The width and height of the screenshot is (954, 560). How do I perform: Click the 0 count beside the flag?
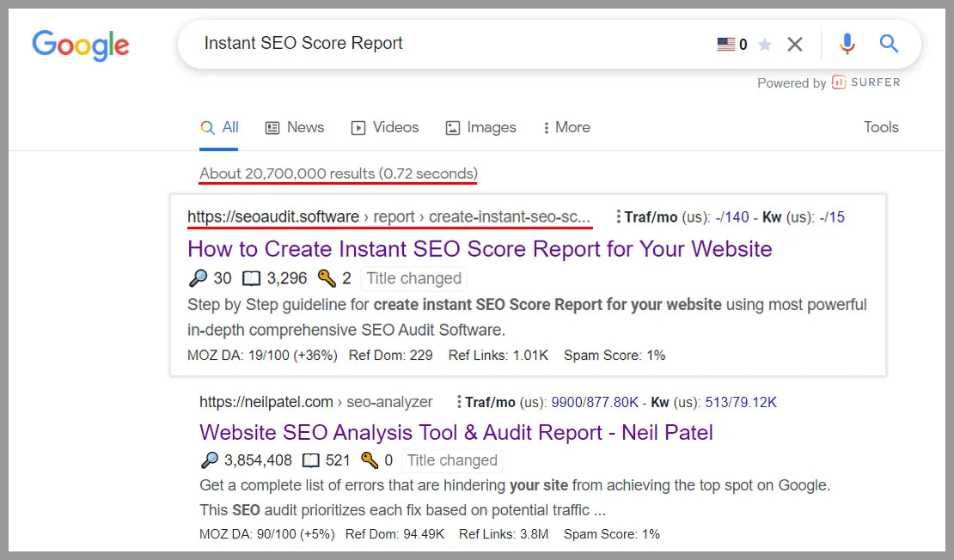[743, 45]
